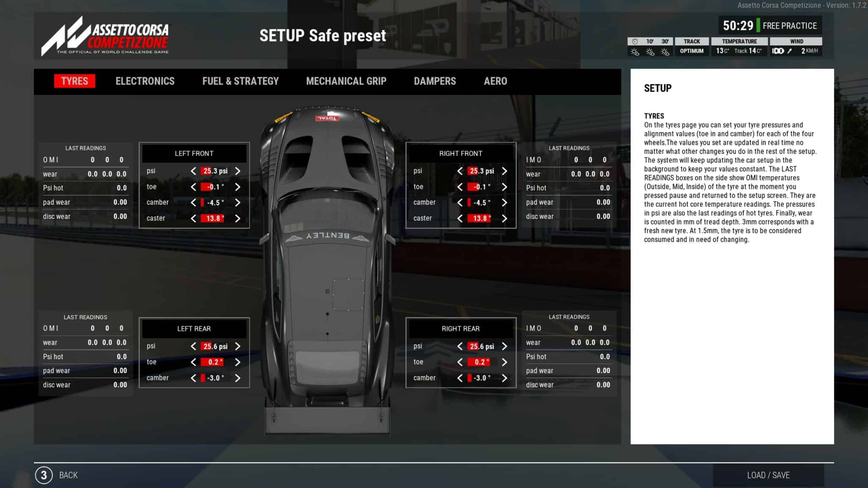This screenshot has width=868, height=488.
Task: Click the AERO setup tab
Action: (x=496, y=80)
